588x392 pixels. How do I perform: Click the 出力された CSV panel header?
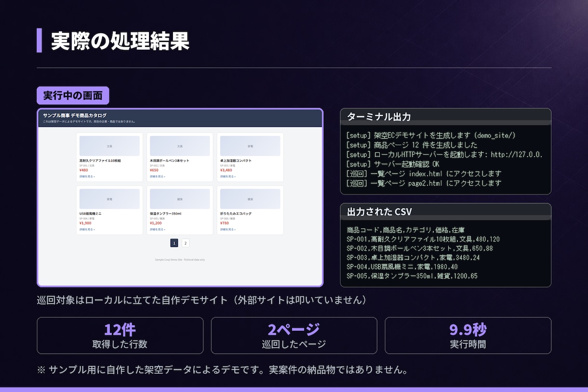pos(445,212)
